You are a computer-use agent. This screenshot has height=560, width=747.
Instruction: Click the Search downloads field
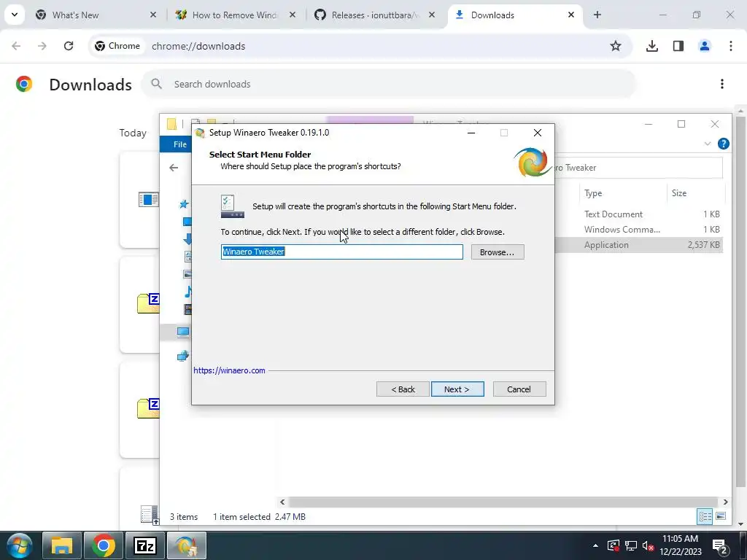[x=389, y=84]
